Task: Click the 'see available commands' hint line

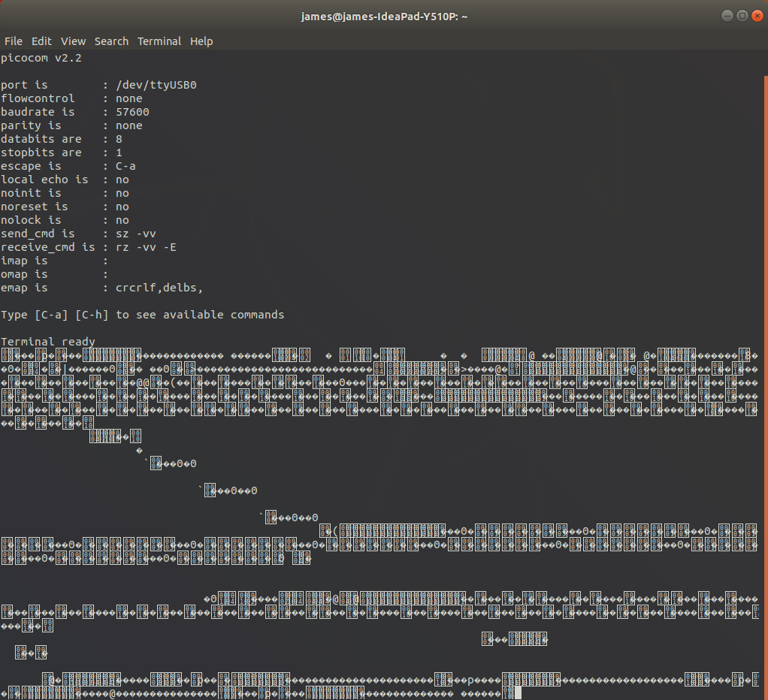Action: [143, 315]
